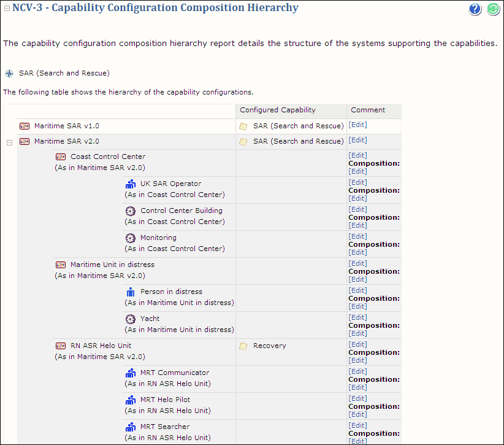The image size is (504, 445).
Task: Click the SAR (Search and Rescue) compass icon
Action: tap(9, 74)
